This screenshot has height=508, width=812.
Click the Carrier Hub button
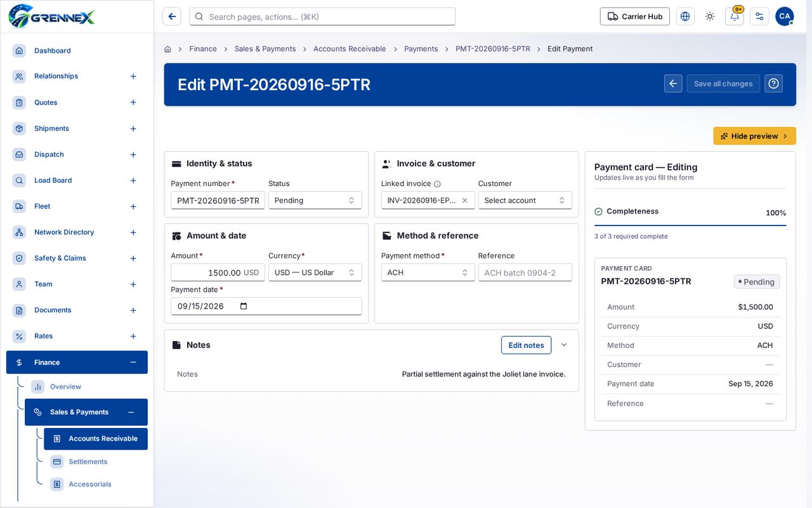click(x=635, y=17)
